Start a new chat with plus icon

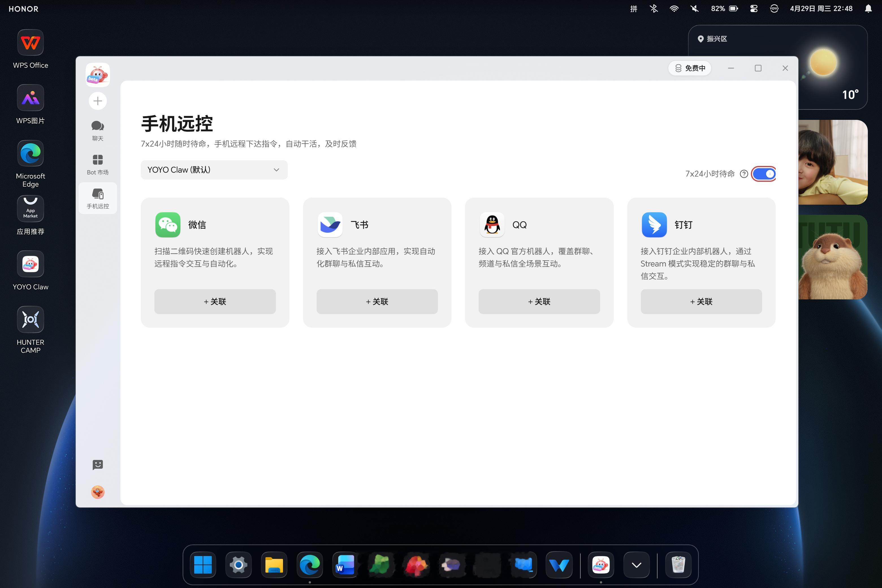[x=98, y=101]
